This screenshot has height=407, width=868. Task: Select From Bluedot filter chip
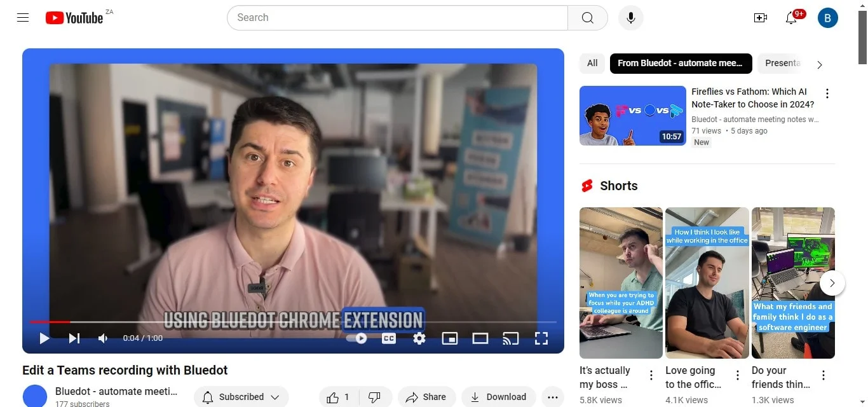click(681, 64)
